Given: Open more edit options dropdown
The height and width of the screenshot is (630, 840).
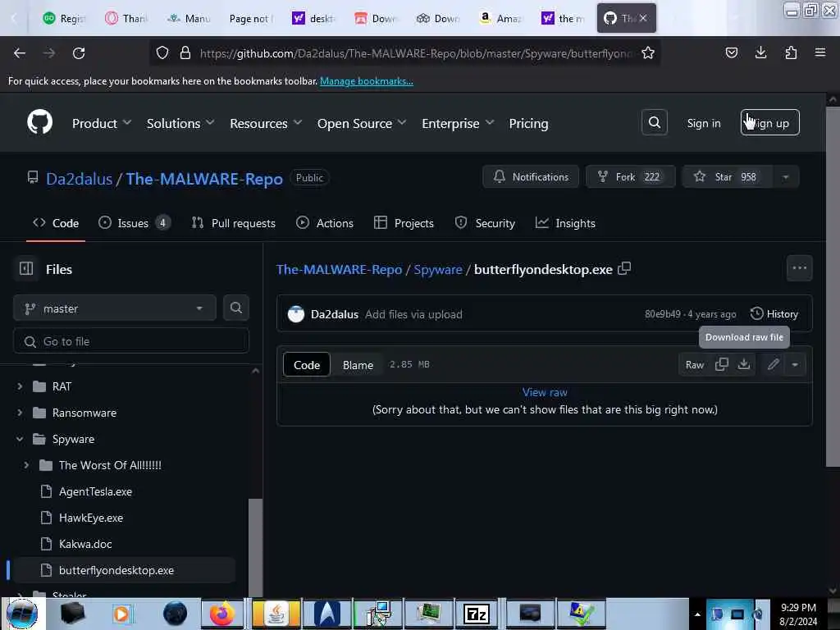Looking at the screenshot, I should click(795, 365).
